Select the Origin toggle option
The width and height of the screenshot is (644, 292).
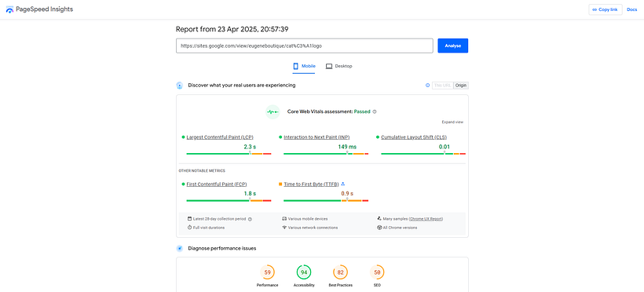click(x=461, y=86)
